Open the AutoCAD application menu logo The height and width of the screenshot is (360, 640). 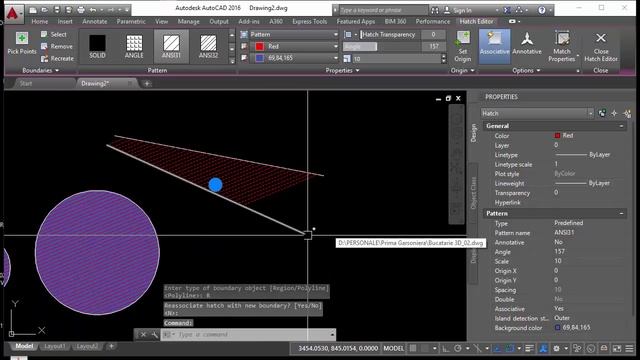point(13,13)
